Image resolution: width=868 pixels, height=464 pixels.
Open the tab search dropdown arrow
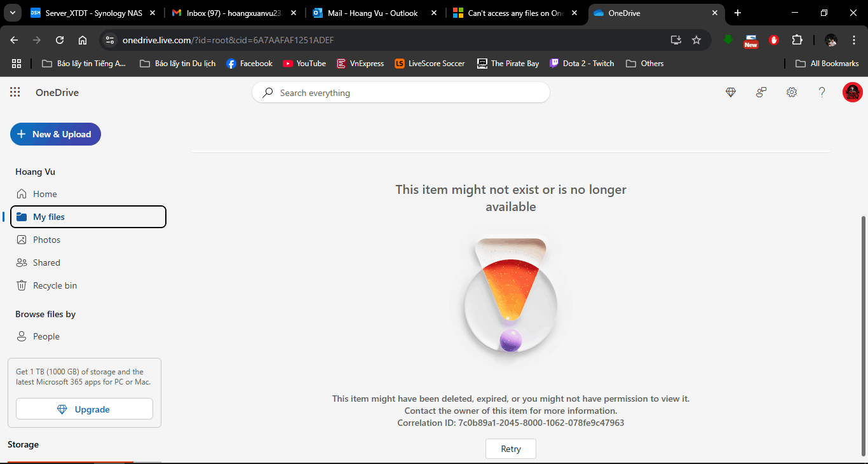(12, 13)
